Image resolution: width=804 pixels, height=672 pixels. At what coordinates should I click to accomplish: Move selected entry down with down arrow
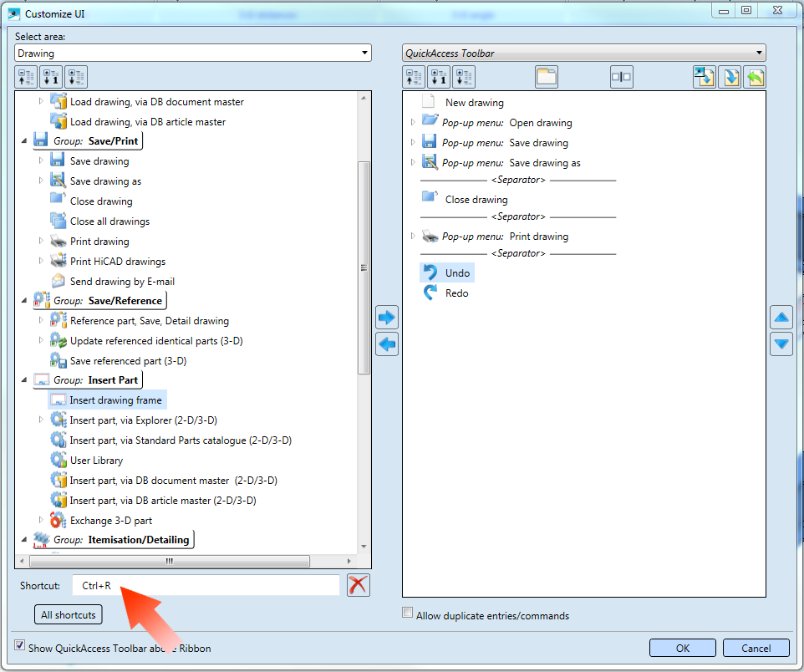pos(781,344)
